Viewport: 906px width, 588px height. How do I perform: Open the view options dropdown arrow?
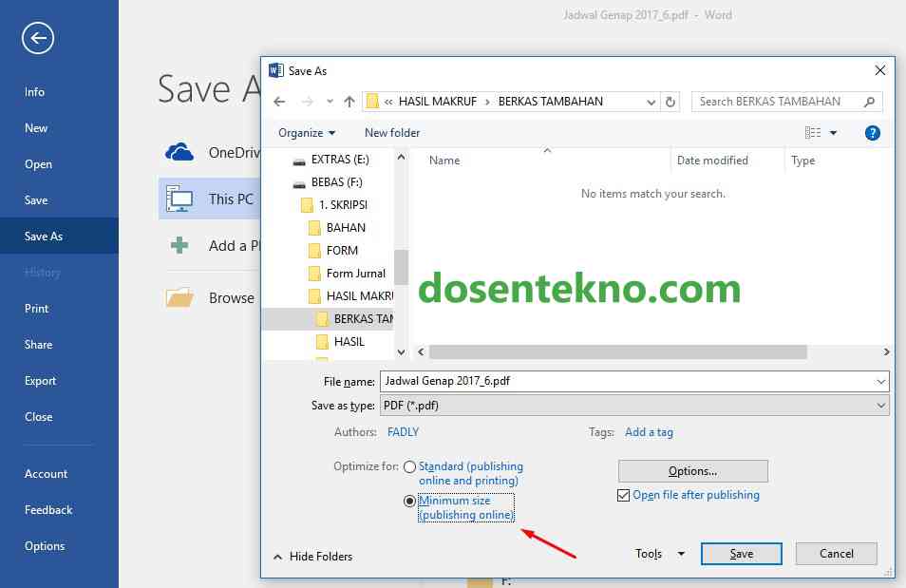[833, 133]
